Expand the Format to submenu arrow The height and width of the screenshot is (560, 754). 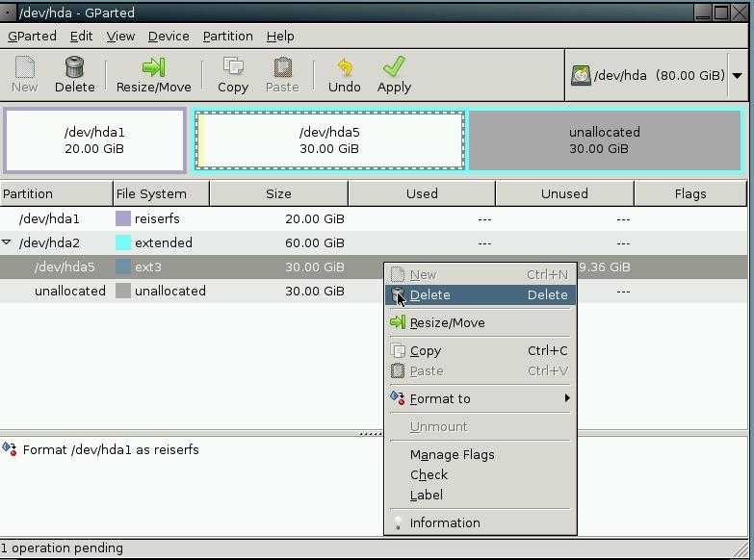[567, 398]
